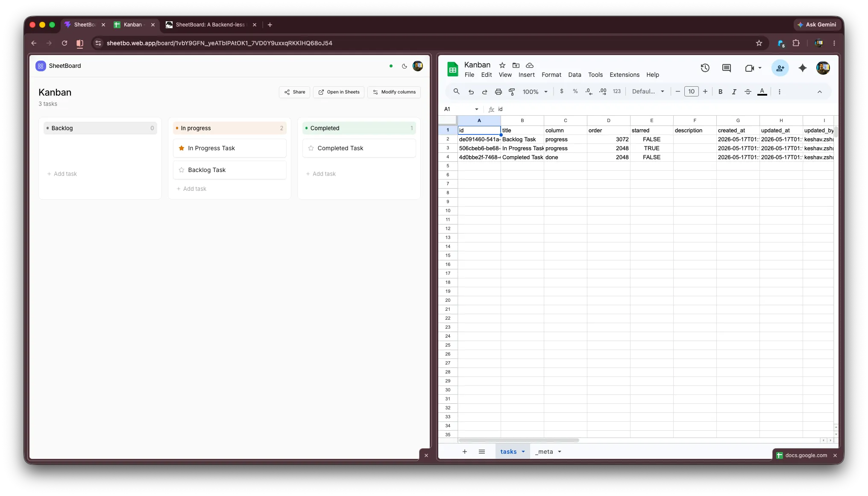Add task in the Completed column
This screenshot has height=496, width=868.
tap(321, 174)
